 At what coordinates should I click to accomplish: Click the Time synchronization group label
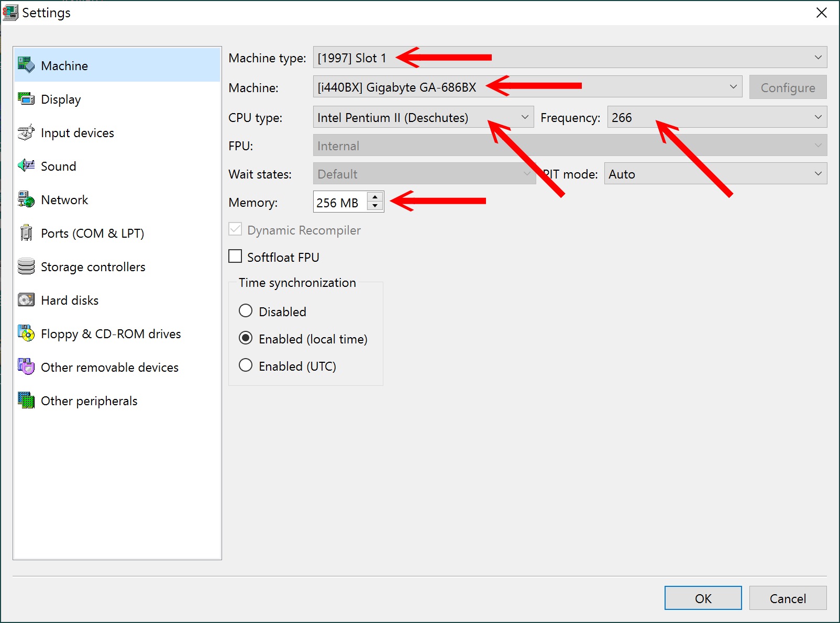[x=297, y=283]
